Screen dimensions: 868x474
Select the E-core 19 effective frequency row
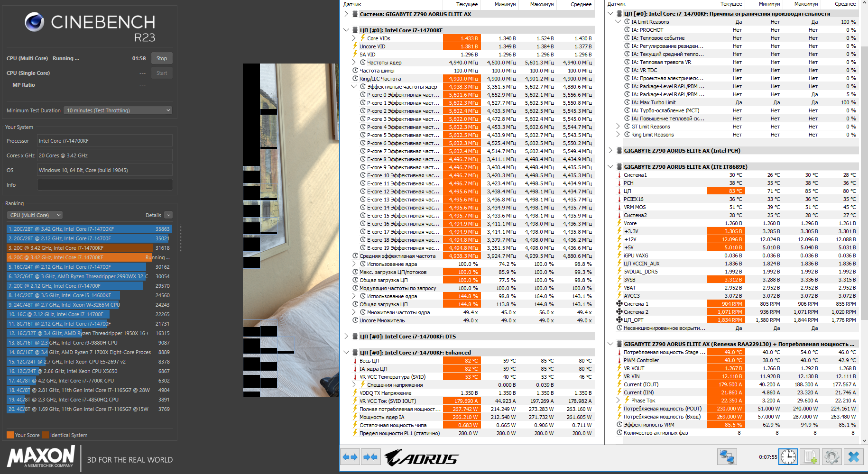pyautogui.click(x=472, y=248)
